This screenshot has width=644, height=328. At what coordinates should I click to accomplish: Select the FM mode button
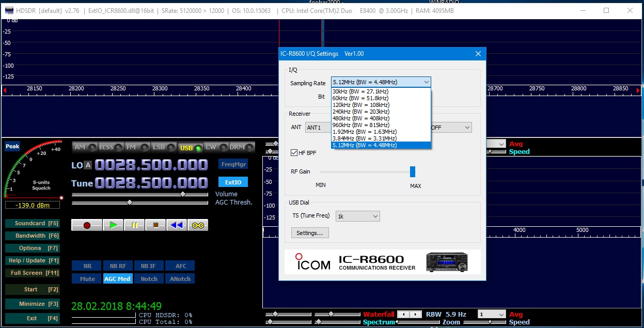click(138, 147)
